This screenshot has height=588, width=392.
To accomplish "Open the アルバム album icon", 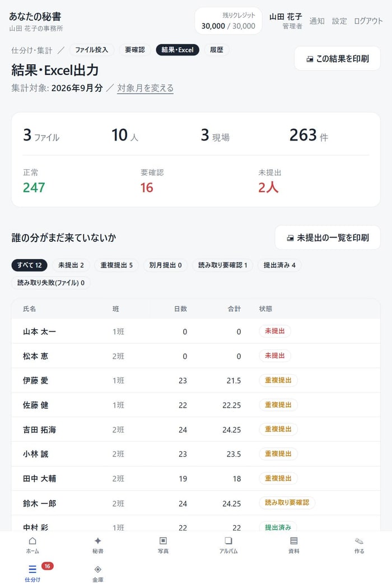I will [228, 541].
